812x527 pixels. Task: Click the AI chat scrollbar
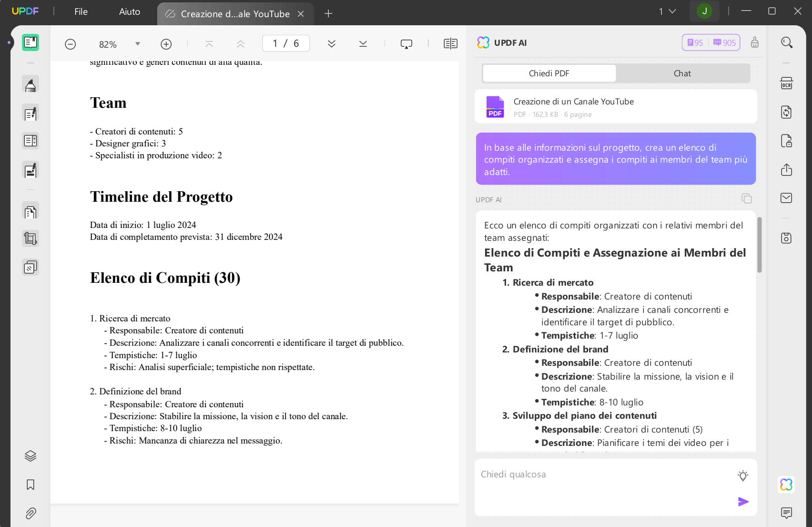pyautogui.click(x=760, y=245)
